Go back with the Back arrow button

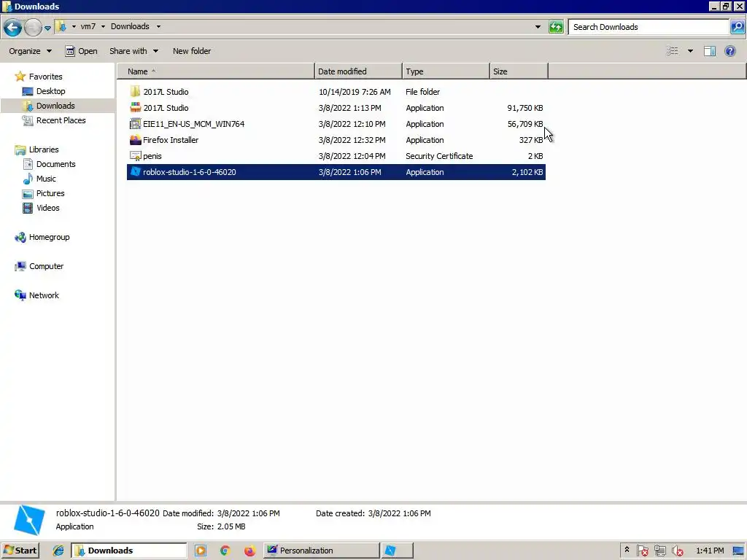click(x=12, y=27)
